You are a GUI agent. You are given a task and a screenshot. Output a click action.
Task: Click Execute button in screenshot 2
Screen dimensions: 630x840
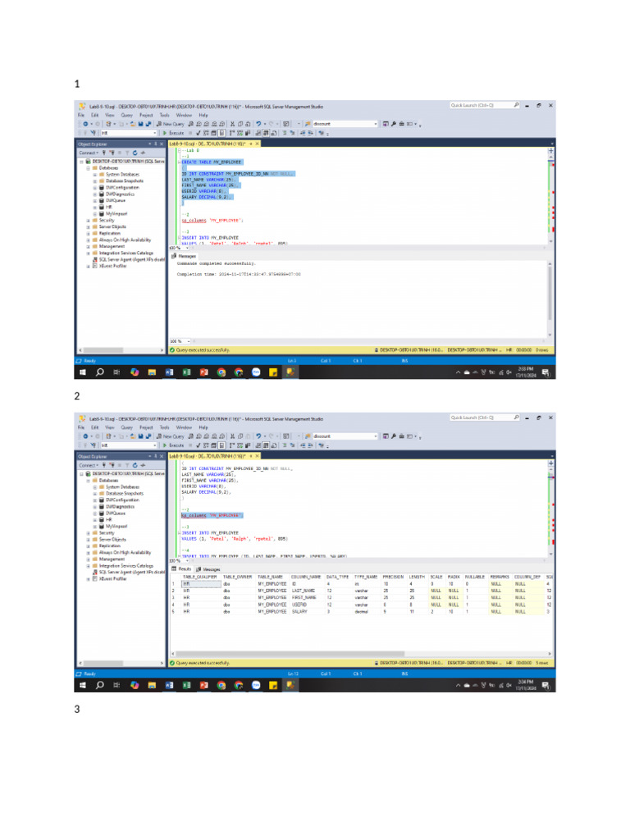point(174,445)
